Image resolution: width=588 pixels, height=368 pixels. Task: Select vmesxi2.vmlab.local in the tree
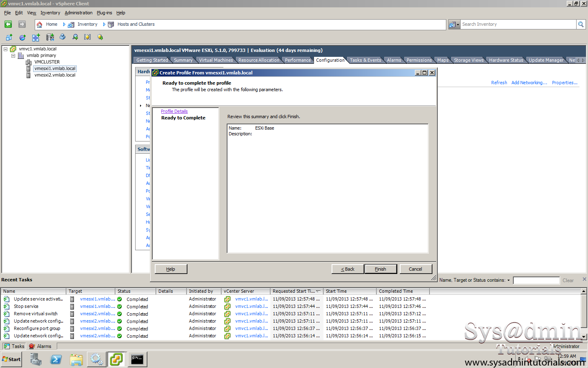55,75
